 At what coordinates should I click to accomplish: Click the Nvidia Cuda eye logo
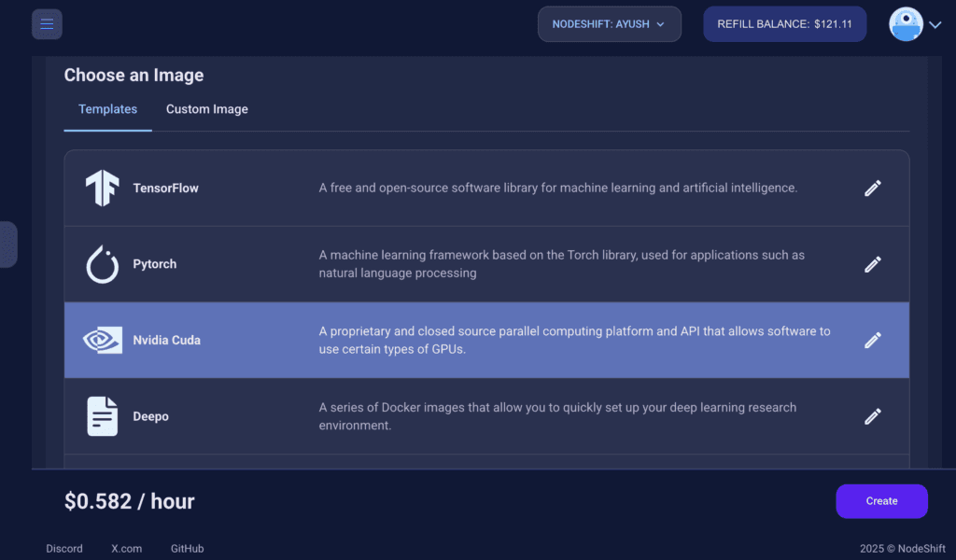[103, 341]
